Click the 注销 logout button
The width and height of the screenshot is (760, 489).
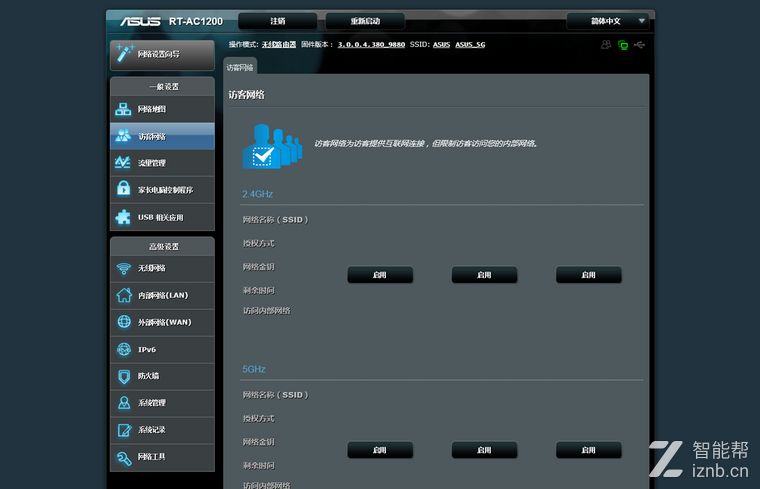pyautogui.click(x=278, y=21)
